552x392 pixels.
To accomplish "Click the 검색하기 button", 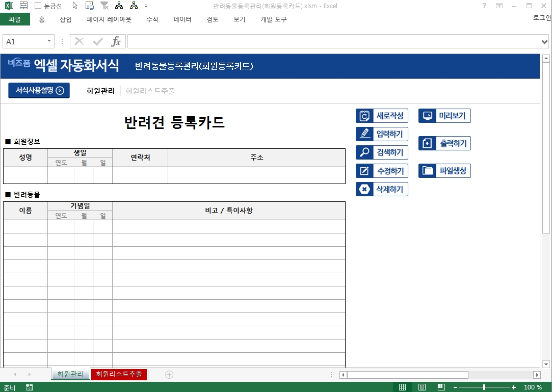I will pyautogui.click(x=382, y=152).
